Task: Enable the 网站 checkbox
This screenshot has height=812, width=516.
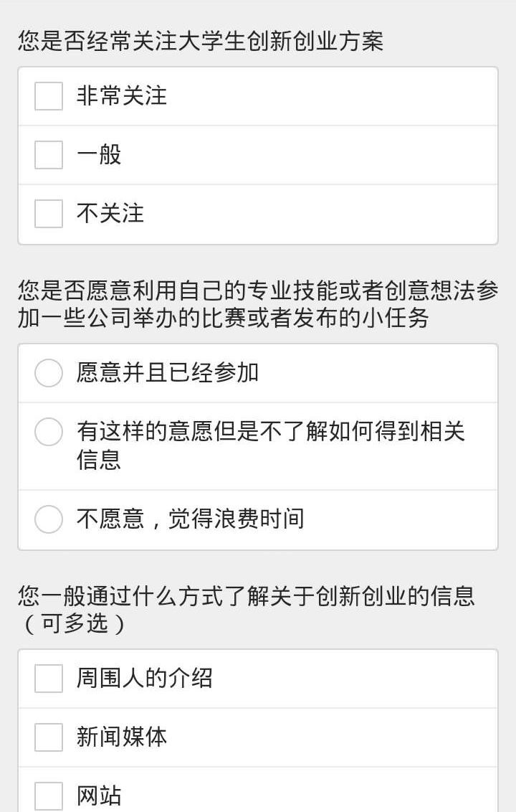Action: [49, 796]
